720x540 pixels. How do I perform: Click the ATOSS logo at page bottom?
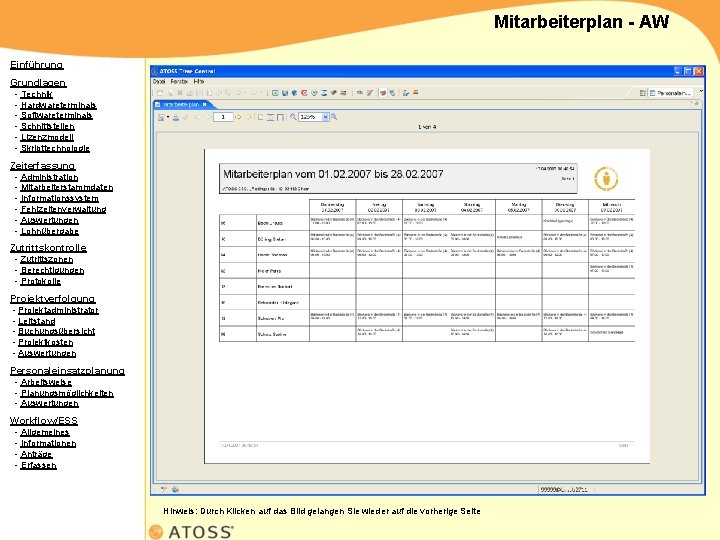(x=191, y=532)
